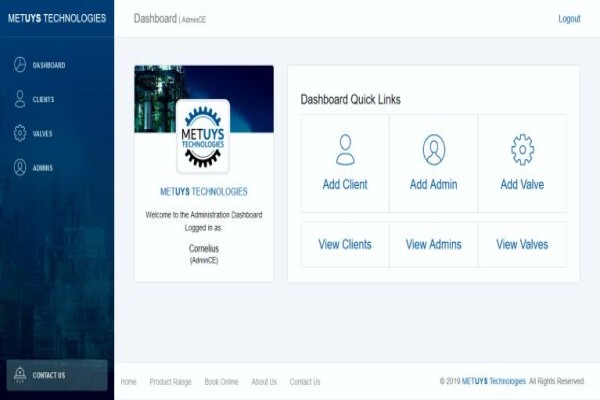
Task: Click the Add Valve quick link label
Action: coord(522,184)
